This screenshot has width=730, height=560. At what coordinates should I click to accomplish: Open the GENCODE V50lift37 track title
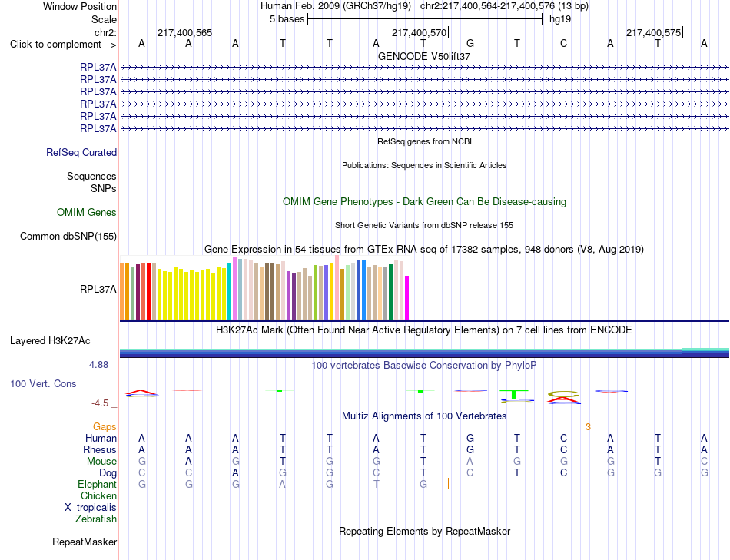[424, 56]
